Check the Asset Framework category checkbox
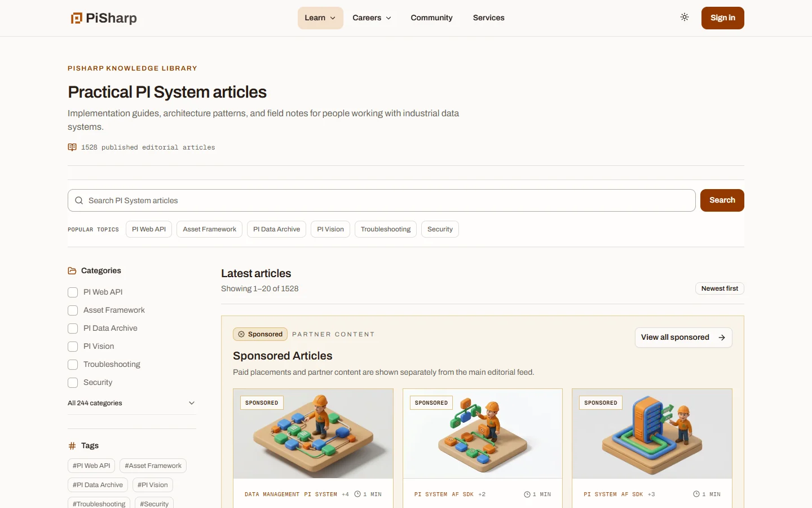Viewport: 812px width, 508px height. tap(73, 310)
